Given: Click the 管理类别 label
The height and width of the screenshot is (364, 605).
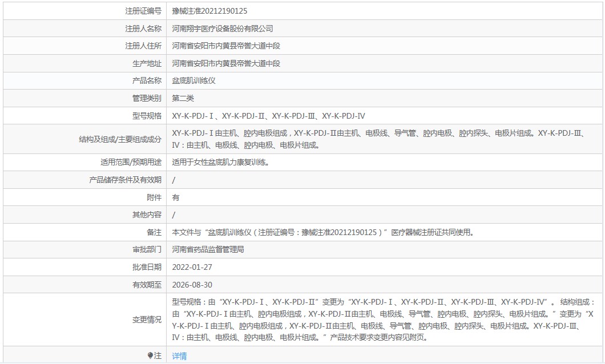Looking at the screenshot, I should pyautogui.click(x=147, y=98).
